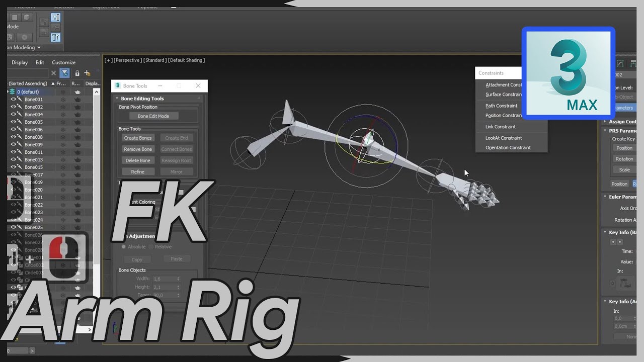Open the Edit menu in Scene Explorer
The height and width of the screenshot is (362, 644).
tap(40, 63)
